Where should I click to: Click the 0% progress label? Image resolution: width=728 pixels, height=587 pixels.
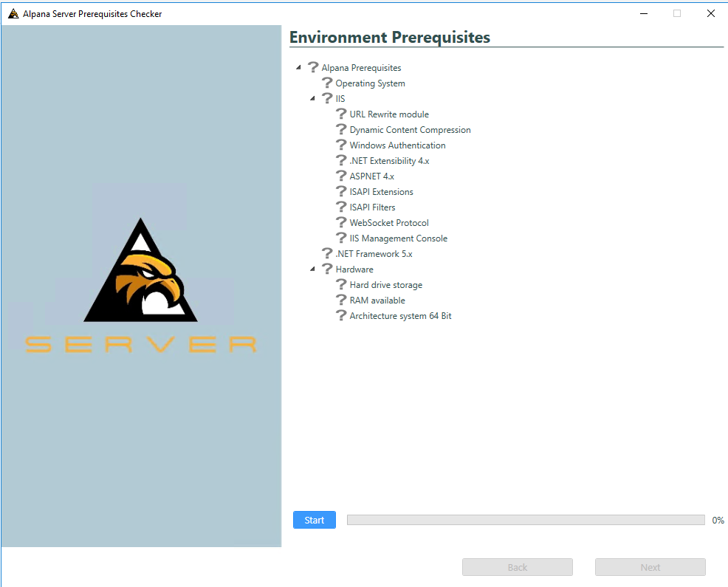[718, 520]
